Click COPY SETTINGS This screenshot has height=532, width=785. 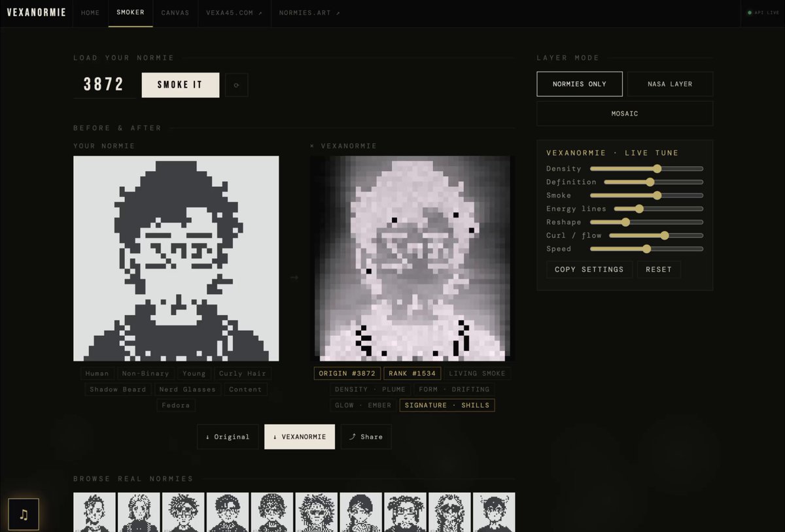[x=589, y=269]
